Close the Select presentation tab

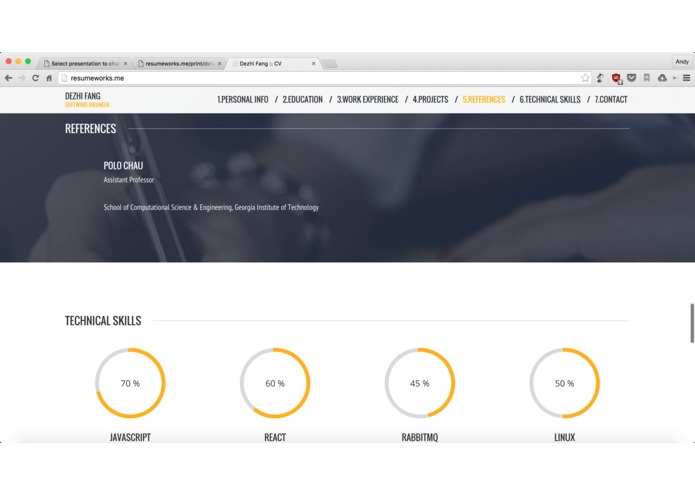click(125, 63)
